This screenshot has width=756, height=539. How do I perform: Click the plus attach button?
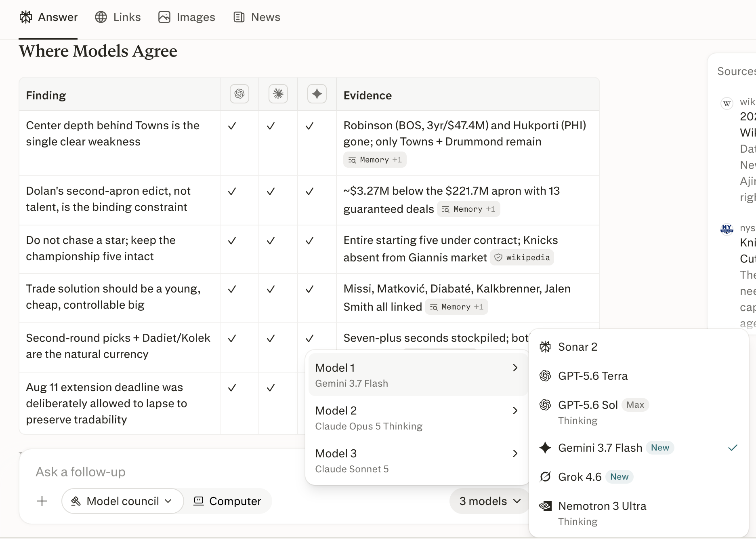[x=42, y=501]
